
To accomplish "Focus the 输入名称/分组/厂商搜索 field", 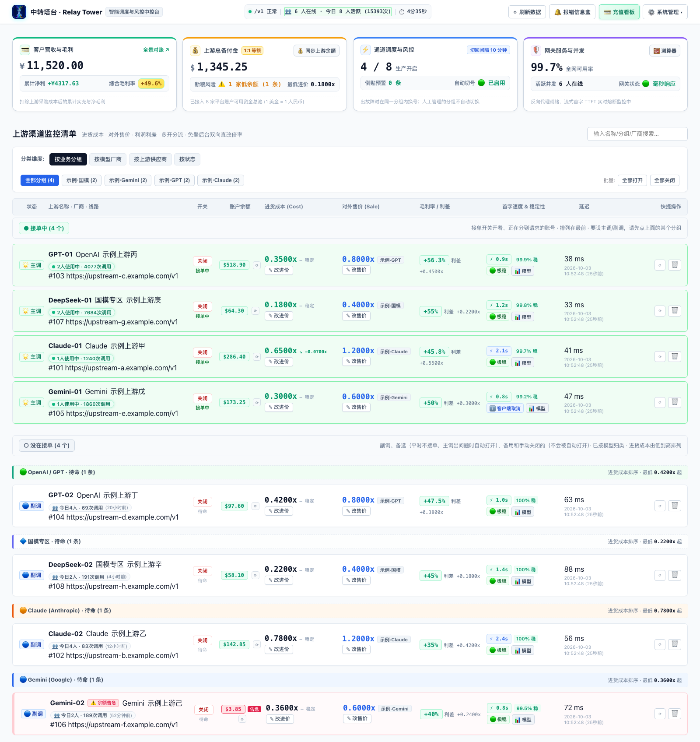I will click(637, 134).
